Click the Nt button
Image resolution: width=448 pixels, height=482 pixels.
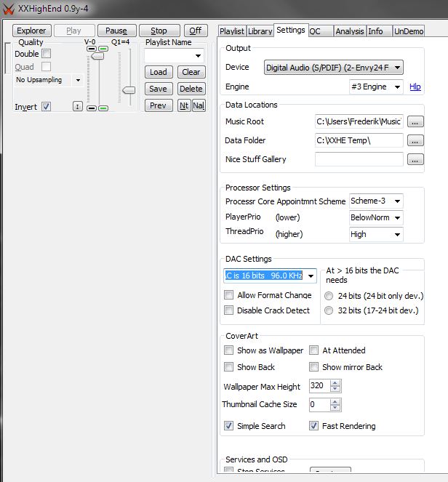pos(184,105)
